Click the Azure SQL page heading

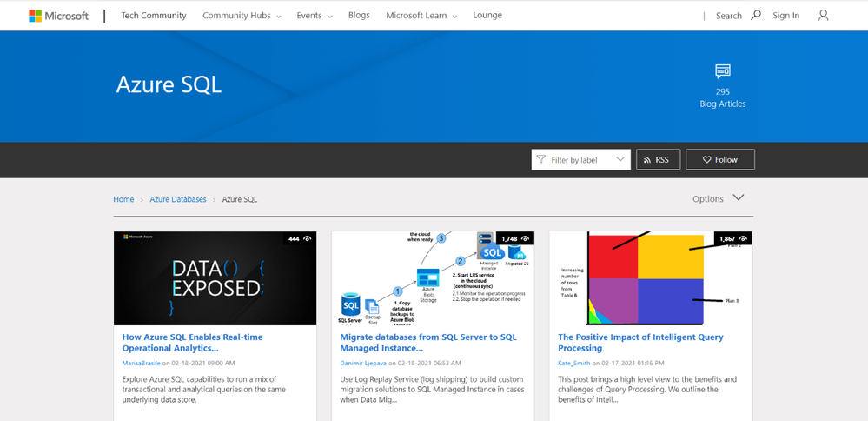169,85
